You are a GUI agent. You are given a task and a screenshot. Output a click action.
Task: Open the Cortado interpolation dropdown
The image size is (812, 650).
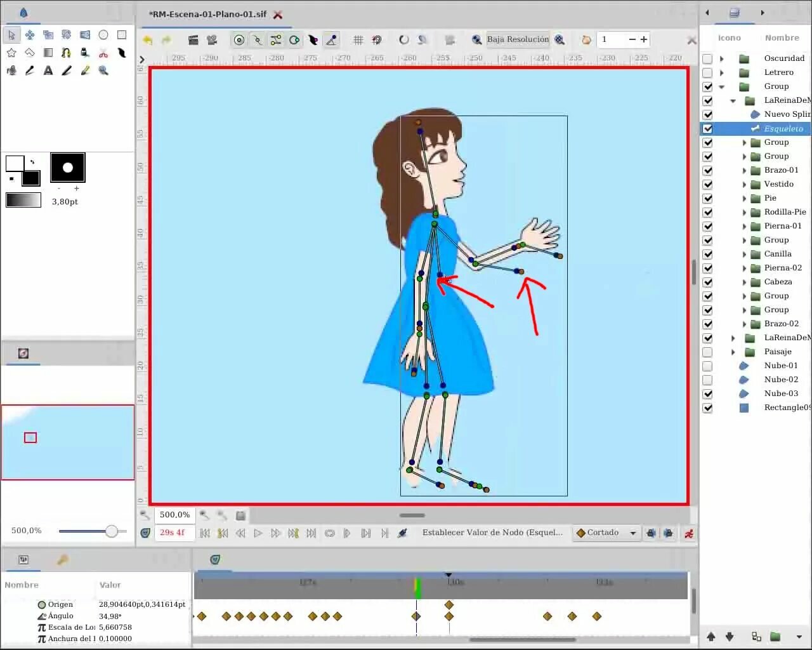[606, 533]
